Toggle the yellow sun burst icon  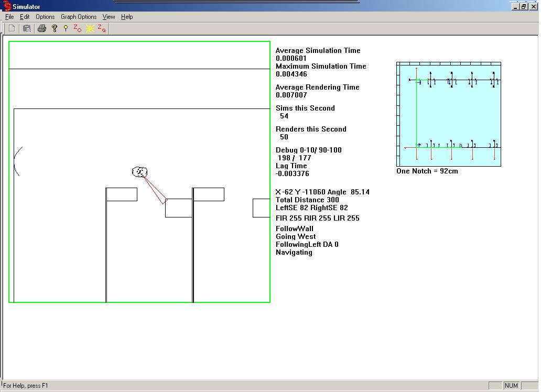click(90, 29)
